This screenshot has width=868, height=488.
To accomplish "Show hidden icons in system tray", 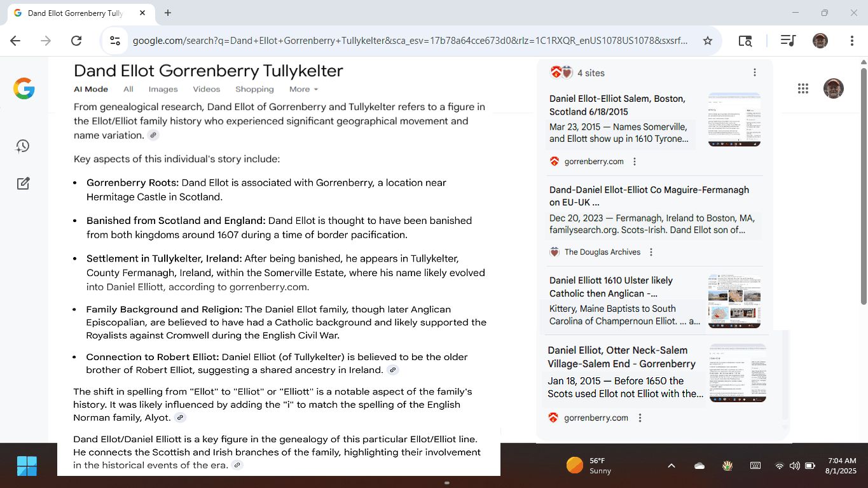I will tap(671, 466).
